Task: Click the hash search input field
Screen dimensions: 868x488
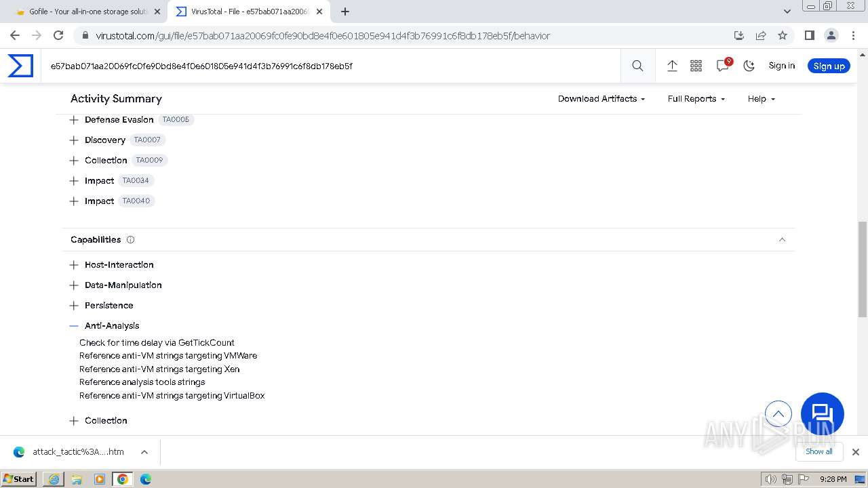Action: 330,66
